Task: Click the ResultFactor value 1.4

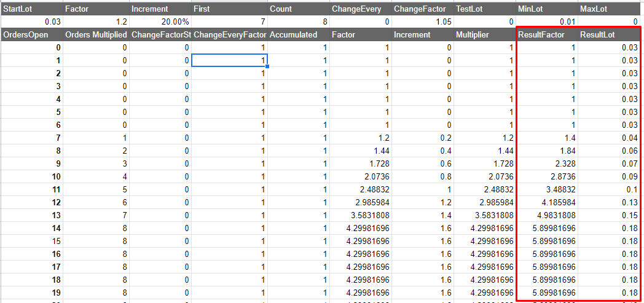Action: coord(547,138)
